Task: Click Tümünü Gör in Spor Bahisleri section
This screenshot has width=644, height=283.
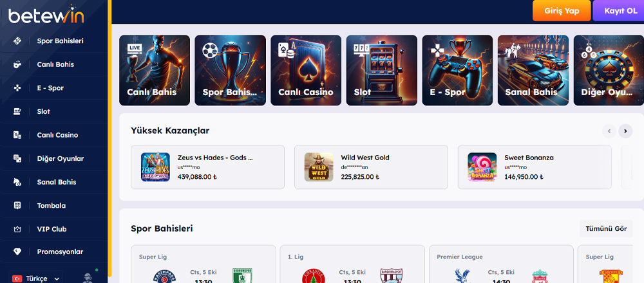Action: pyautogui.click(x=606, y=228)
